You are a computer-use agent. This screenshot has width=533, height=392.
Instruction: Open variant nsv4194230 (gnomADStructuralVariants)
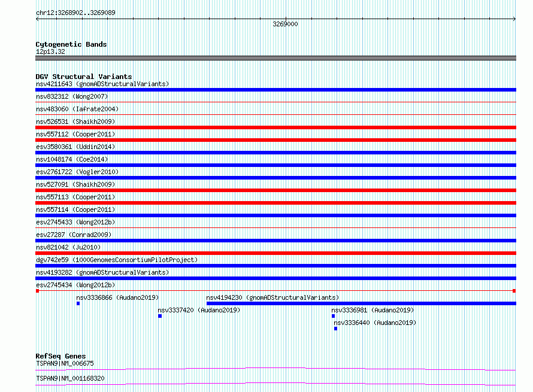click(x=272, y=297)
